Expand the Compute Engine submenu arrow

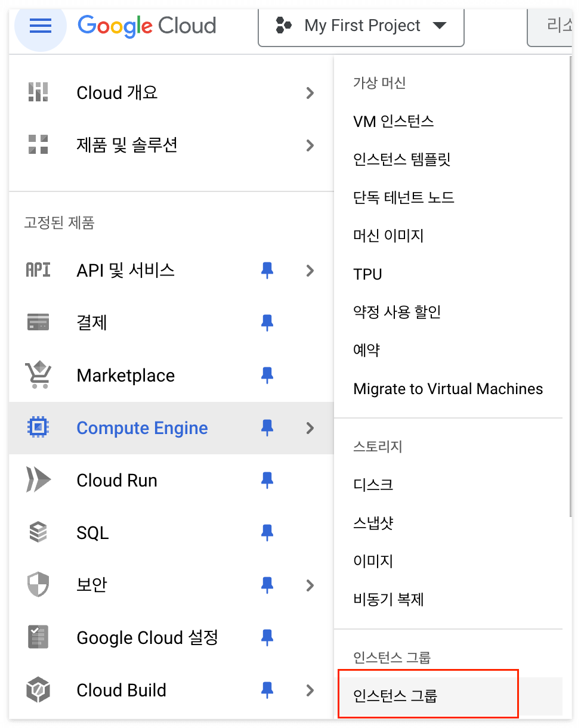point(310,427)
